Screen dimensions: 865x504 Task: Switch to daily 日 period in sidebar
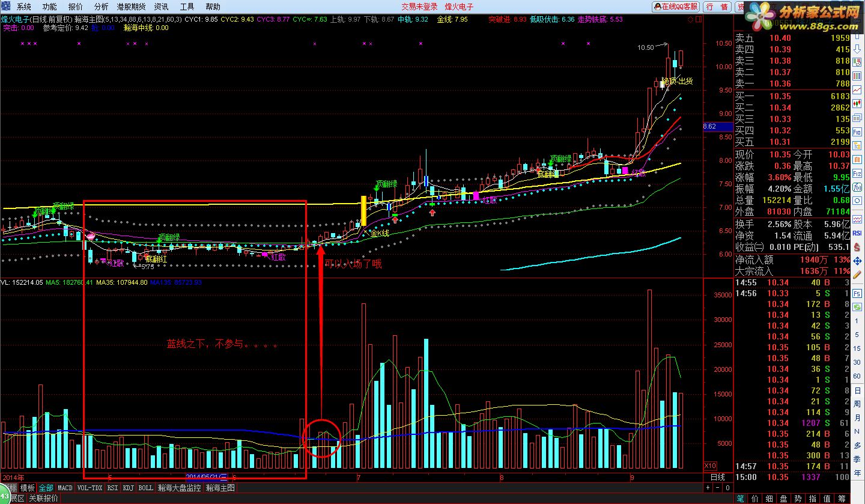pyautogui.click(x=857, y=390)
